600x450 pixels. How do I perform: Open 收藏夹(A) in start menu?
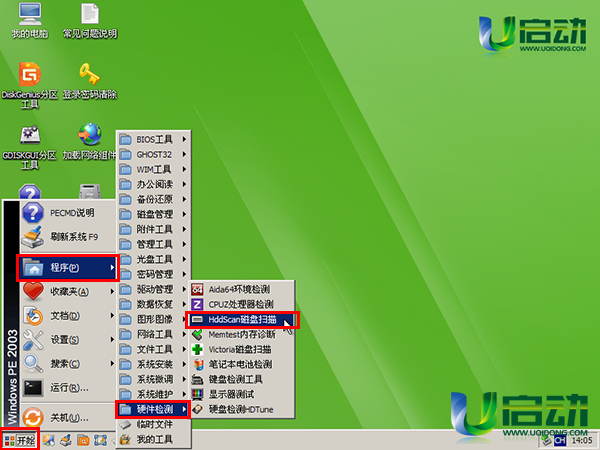click(x=67, y=292)
